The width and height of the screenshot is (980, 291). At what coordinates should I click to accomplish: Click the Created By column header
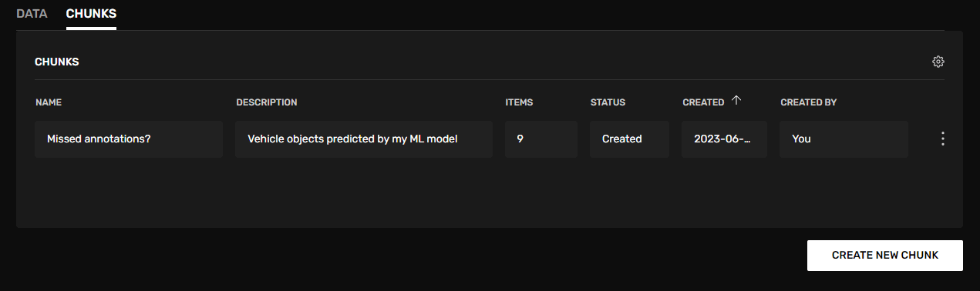pyautogui.click(x=808, y=102)
